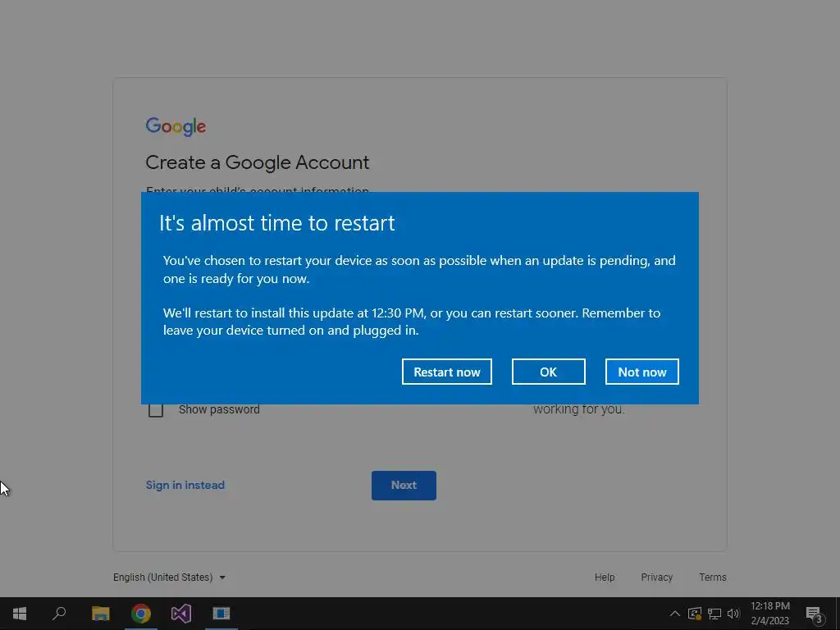Open the Windows Start menu
Image resolution: width=840 pixels, height=630 pixels.
[20, 614]
